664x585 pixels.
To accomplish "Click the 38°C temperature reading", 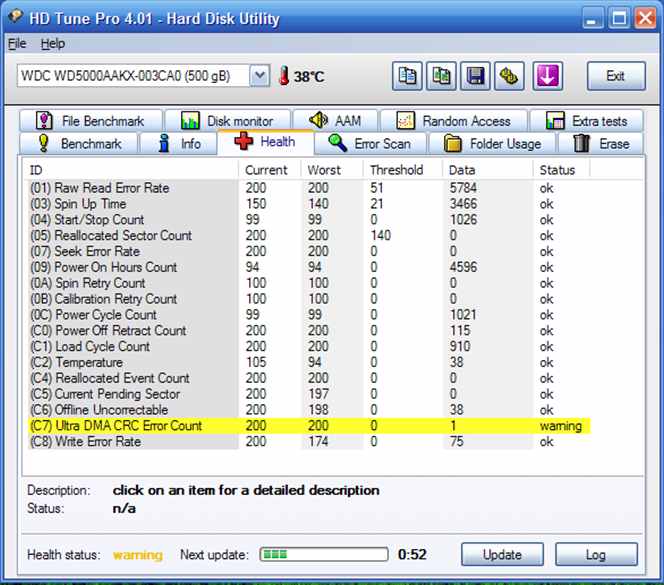I will pyautogui.click(x=309, y=77).
